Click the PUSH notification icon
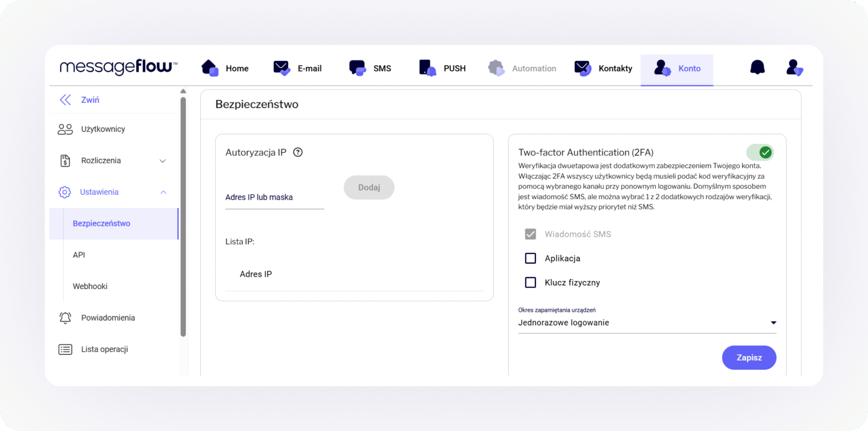This screenshot has width=868, height=431. tap(427, 68)
